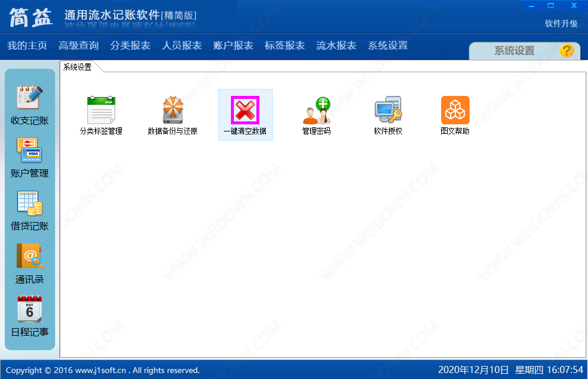This screenshot has width=588, height=379.
Task: Open 分类标签管理 icon
Action: click(x=101, y=111)
